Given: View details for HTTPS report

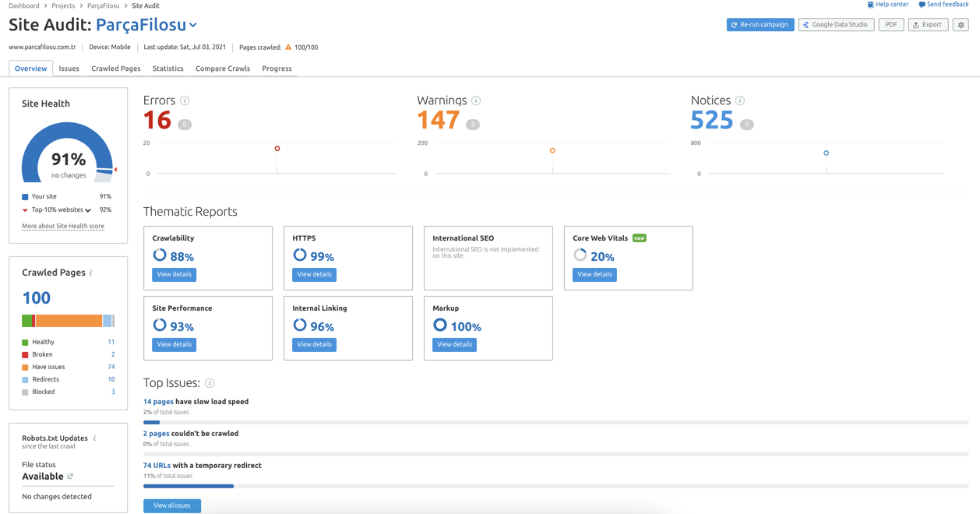Looking at the screenshot, I should point(315,275).
